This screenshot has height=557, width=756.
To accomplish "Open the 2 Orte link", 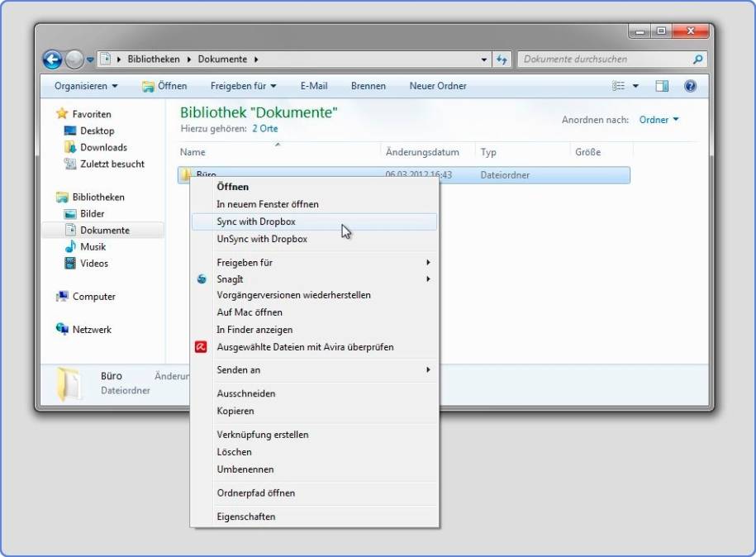I will (x=265, y=129).
